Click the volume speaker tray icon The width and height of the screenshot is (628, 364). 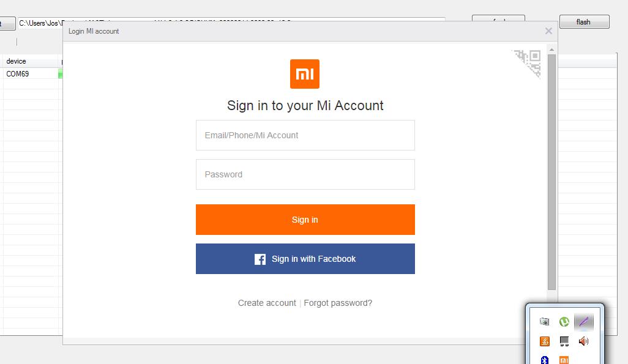pos(583,341)
